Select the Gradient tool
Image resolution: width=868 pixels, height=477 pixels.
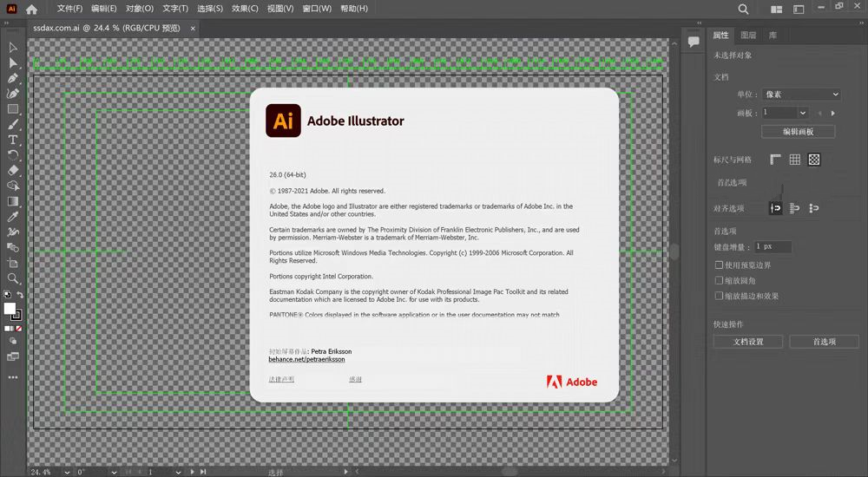pos(13,201)
